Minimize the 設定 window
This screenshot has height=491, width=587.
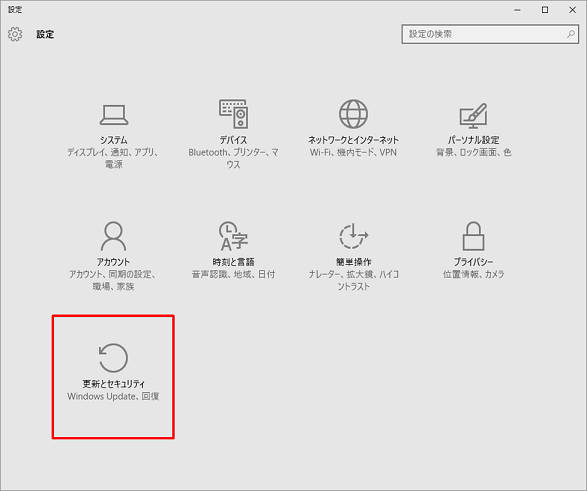click(517, 10)
